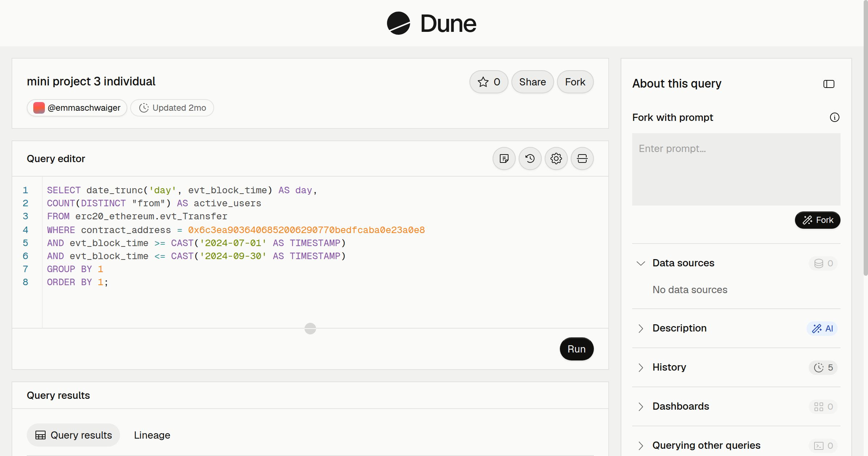Open query version history clock icon
868x456 pixels.
(530, 159)
